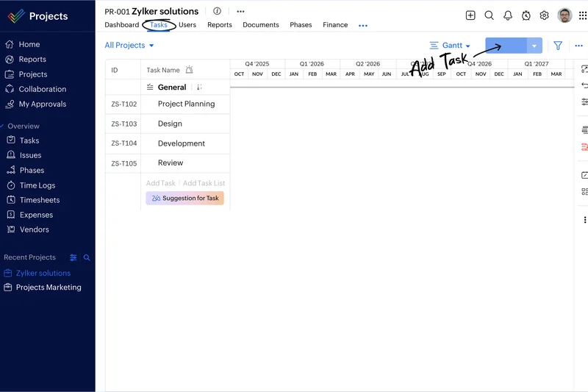This screenshot has width=588, height=392.
Task: Switch to the Finance tab
Action: pos(335,25)
